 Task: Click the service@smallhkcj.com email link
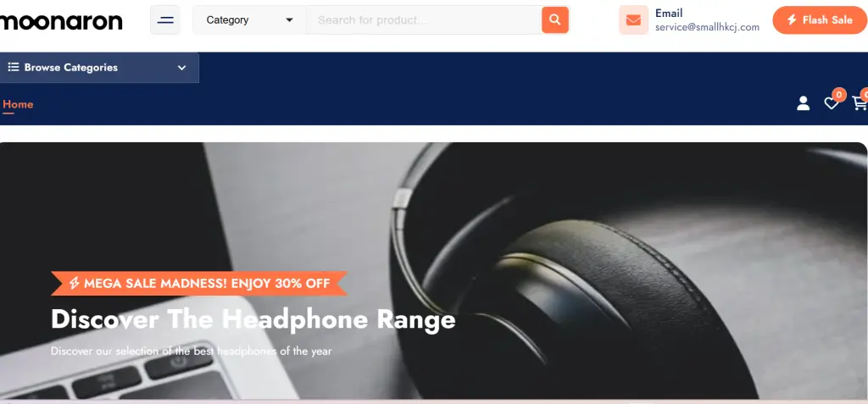coord(707,26)
